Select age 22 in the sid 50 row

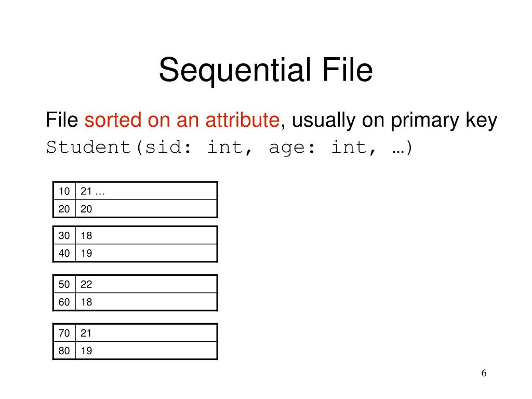coord(86,284)
